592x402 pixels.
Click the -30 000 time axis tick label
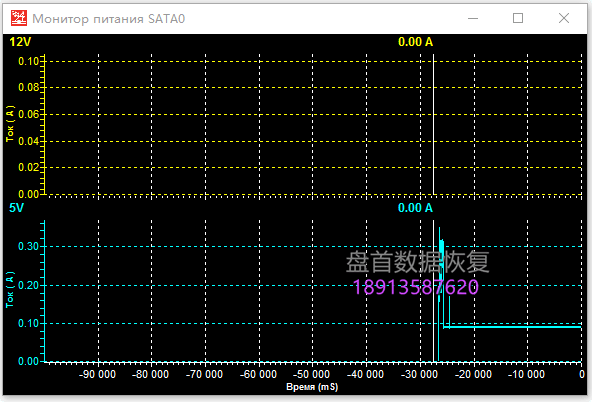pos(419,374)
